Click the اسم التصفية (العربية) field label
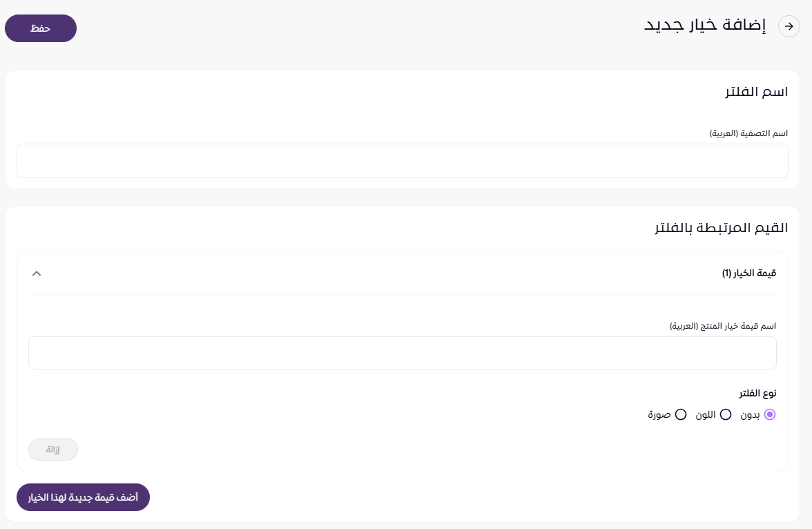 [x=748, y=133]
